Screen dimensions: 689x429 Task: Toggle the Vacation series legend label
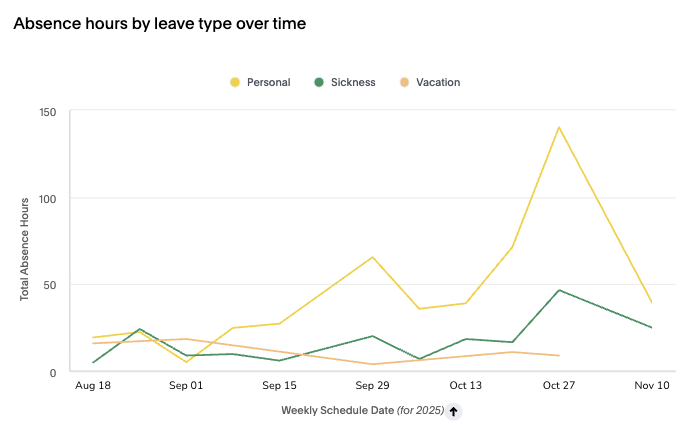pos(438,82)
